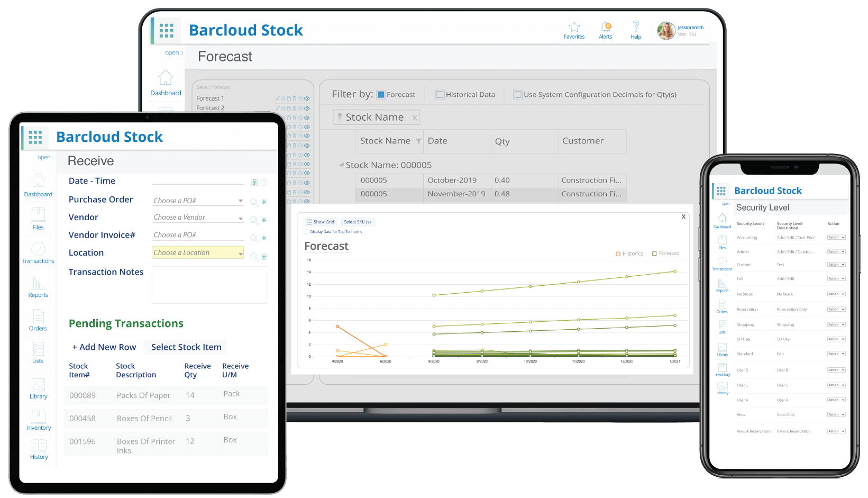The width and height of the screenshot is (868, 498).
Task: Click into Transaction Notes text area
Action: tap(209, 285)
